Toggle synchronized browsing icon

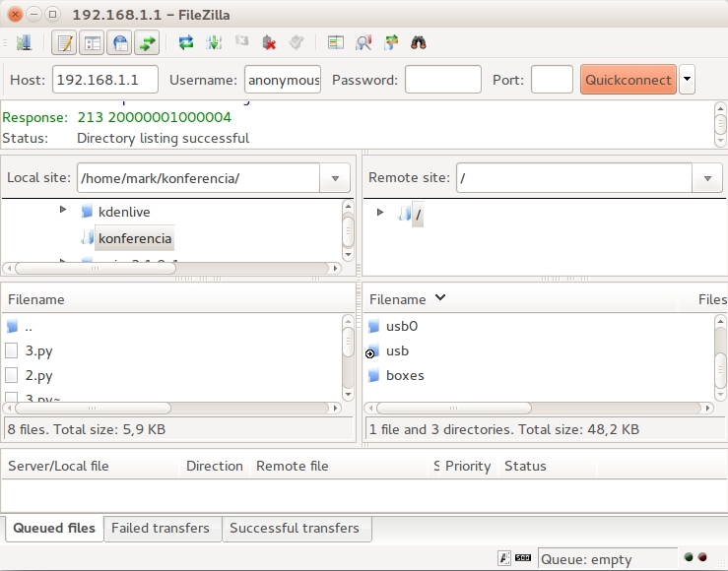391,43
